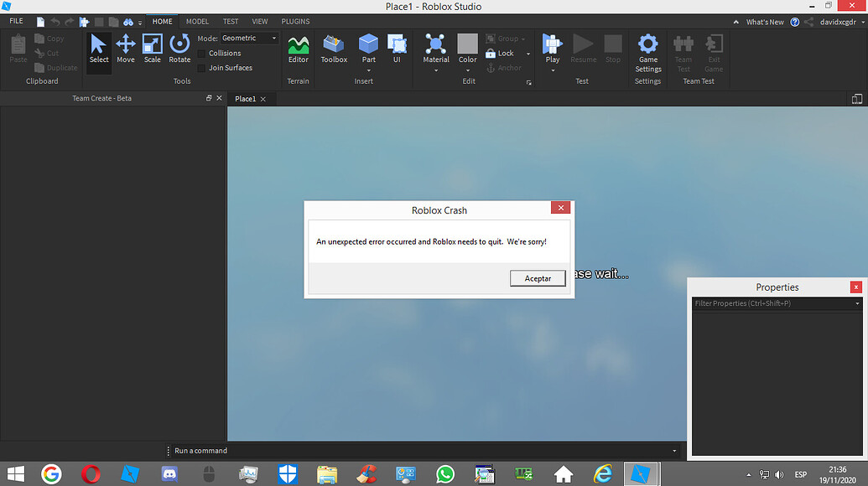This screenshot has height=486, width=868.
Task: Choose the Scale tool
Action: click(x=153, y=49)
